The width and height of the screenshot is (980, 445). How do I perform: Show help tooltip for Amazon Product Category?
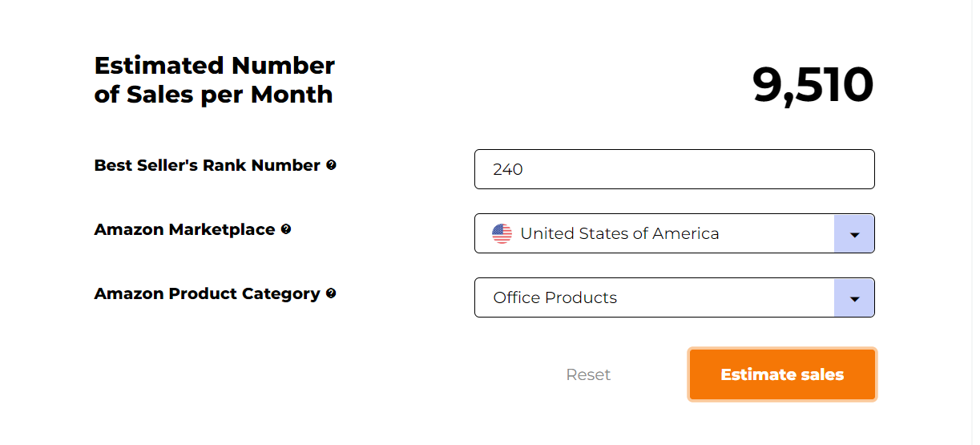pos(331,293)
